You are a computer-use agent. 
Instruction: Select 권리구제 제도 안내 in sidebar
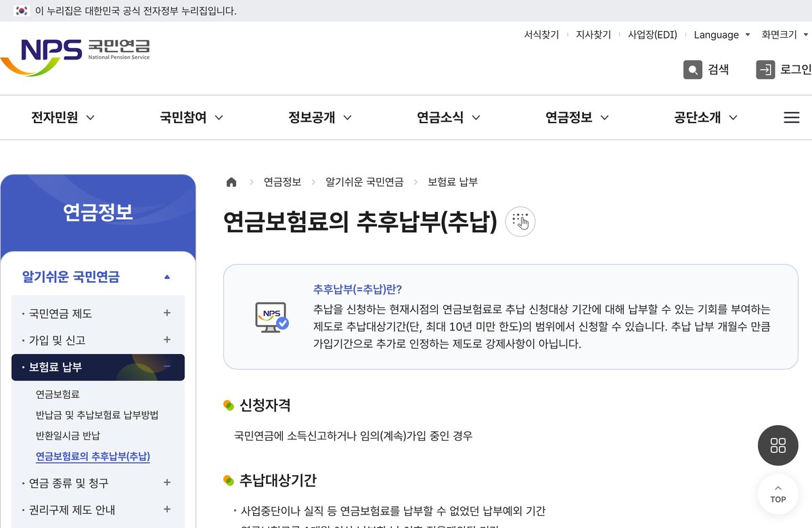pyautogui.click(x=72, y=510)
